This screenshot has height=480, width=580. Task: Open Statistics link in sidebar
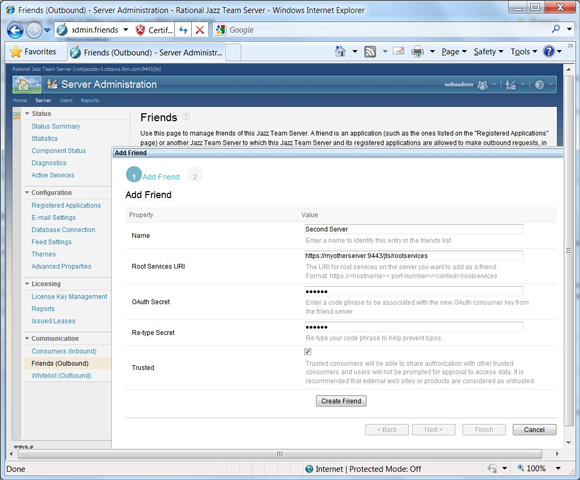(44, 138)
